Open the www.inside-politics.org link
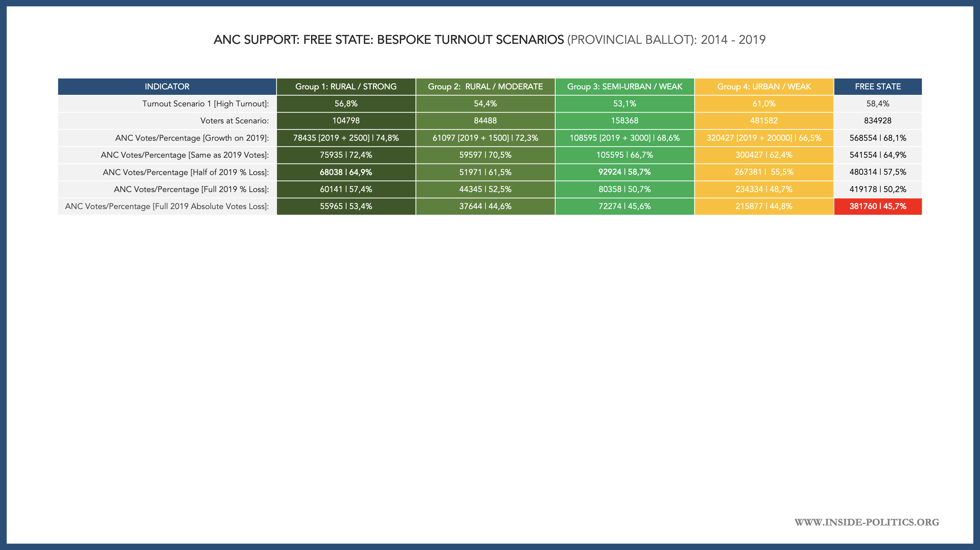The width and height of the screenshot is (980, 550). tap(866, 522)
